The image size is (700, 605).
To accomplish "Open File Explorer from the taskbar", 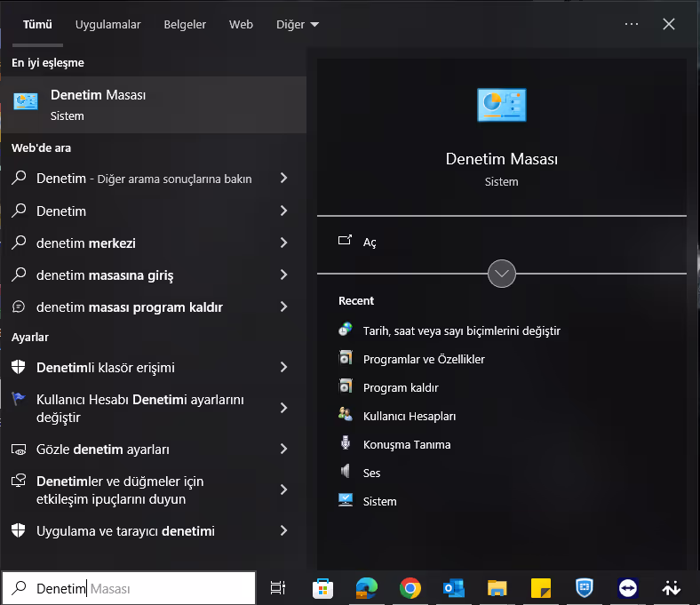I will (x=497, y=588).
